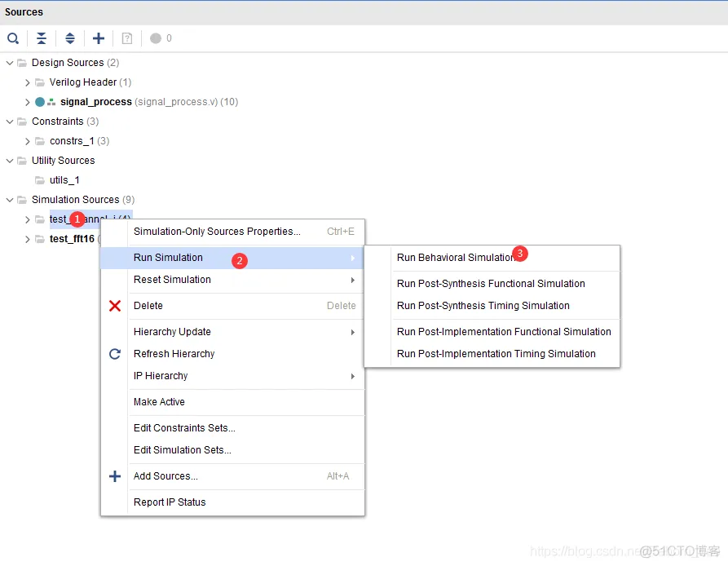Click the circular arrow Refresh Hierarchy icon
This screenshot has width=728, height=566.
[x=115, y=354]
